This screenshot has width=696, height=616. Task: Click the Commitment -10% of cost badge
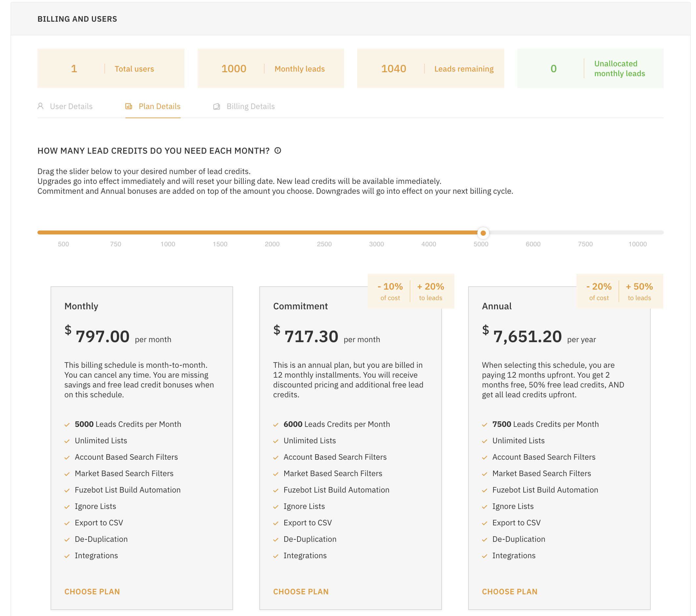[x=390, y=291]
